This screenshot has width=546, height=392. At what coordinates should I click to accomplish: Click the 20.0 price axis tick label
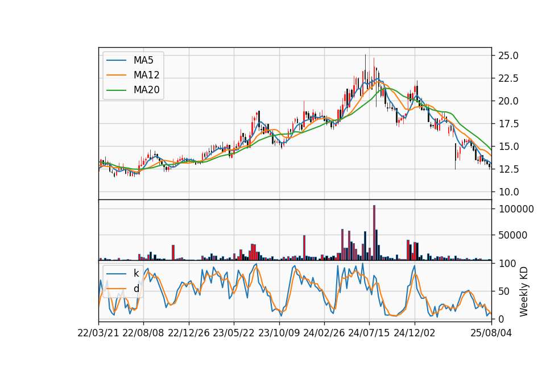[x=508, y=101]
